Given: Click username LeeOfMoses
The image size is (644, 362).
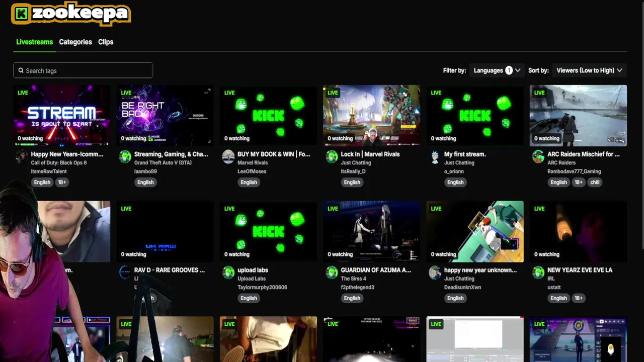Looking at the screenshot, I should 252,171.
